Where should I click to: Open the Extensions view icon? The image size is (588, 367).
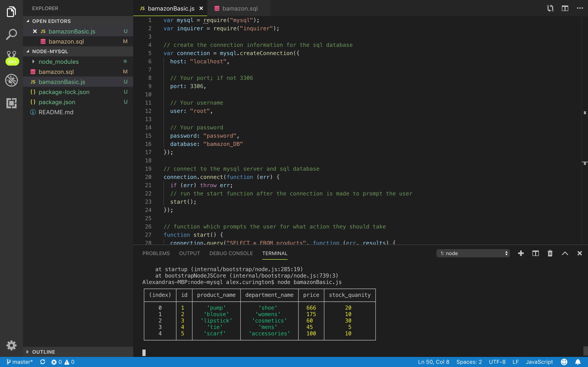click(11, 103)
